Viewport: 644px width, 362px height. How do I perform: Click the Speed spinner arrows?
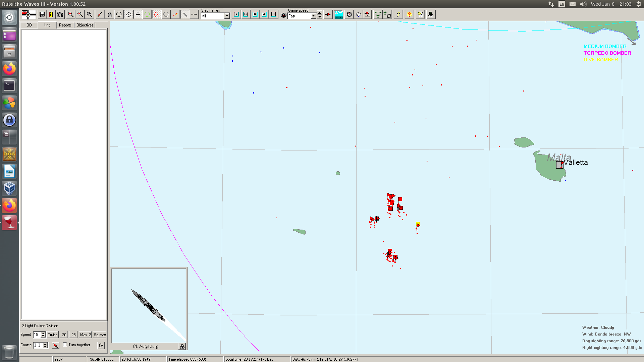point(43,335)
